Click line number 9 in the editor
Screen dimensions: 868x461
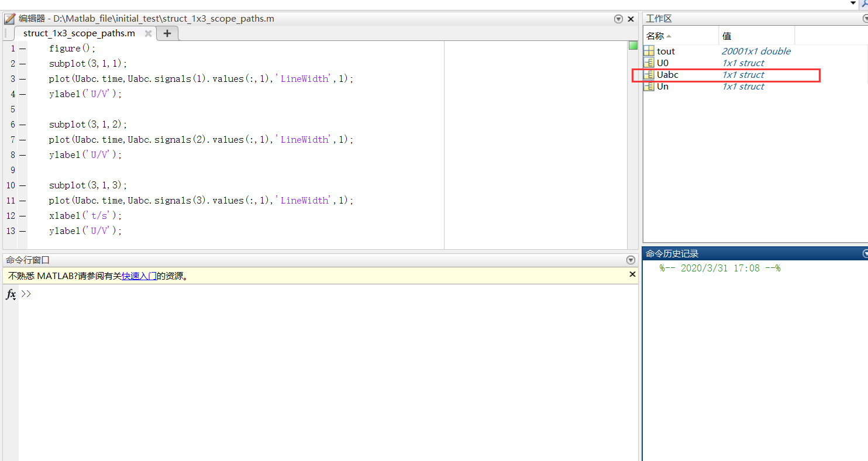pos(12,170)
